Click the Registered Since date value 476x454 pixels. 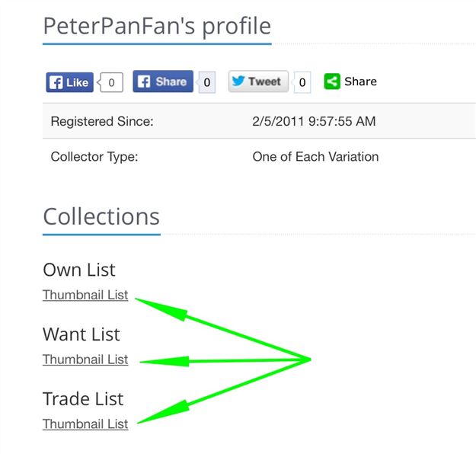point(314,121)
